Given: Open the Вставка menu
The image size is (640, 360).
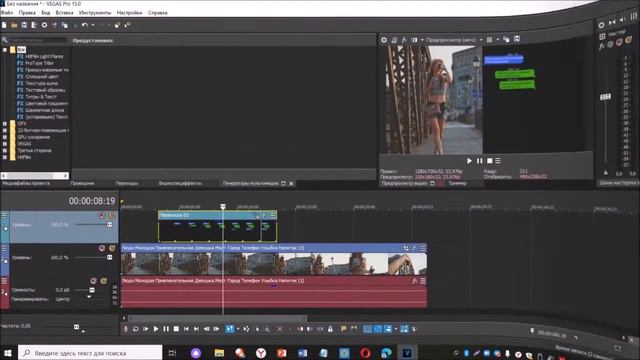Looking at the screenshot, I should 64,13.
